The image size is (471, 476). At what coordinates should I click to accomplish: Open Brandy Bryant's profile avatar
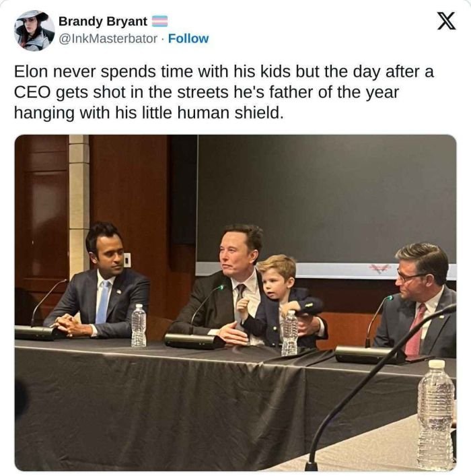[x=34, y=30]
